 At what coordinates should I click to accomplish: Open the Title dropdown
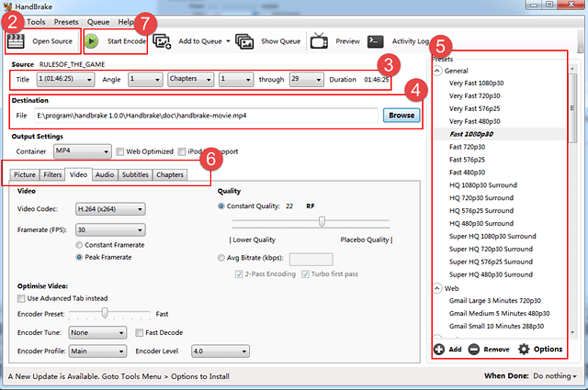coord(65,79)
